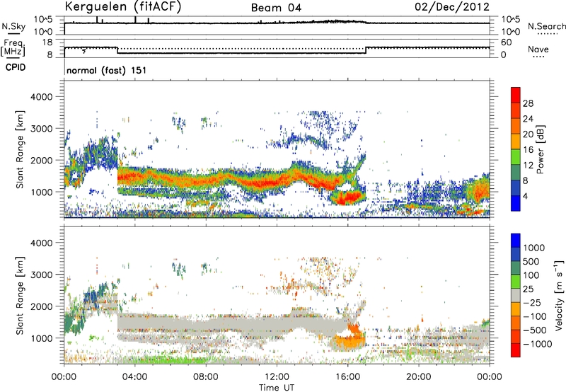This screenshot has height=392, width=566.
Task: Click the '4' tick on Power scale
Action: point(525,196)
